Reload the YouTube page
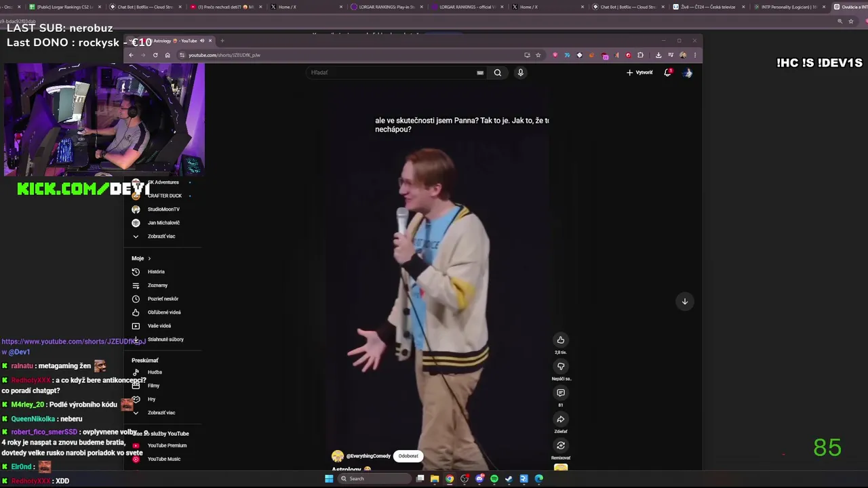This screenshot has height=488, width=868. pos(155,55)
